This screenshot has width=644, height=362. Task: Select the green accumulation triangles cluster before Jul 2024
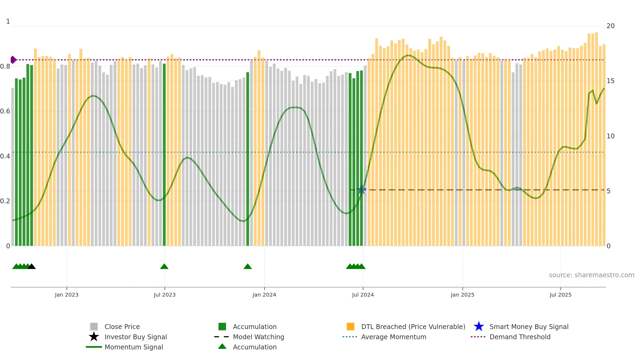tap(356, 266)
